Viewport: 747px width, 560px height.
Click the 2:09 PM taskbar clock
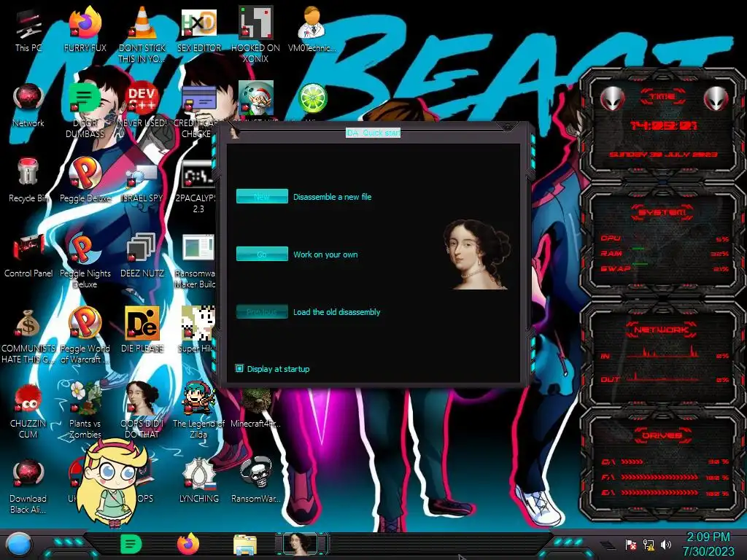(x=708, y=544)
